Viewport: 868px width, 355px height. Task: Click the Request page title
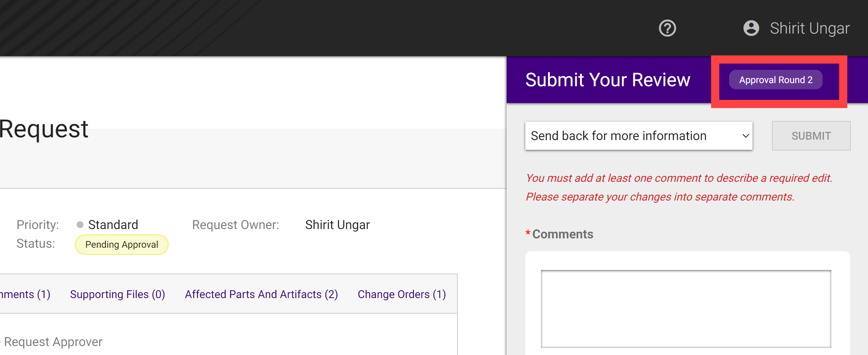pos(44,129)
